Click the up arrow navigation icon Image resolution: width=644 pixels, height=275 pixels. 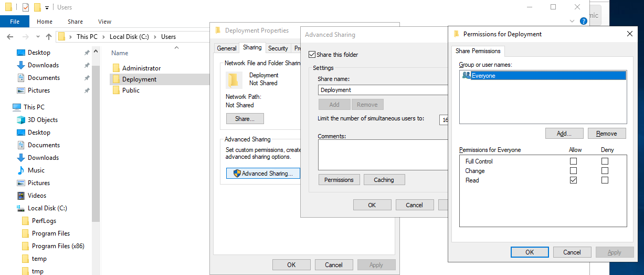coord(49,37)
